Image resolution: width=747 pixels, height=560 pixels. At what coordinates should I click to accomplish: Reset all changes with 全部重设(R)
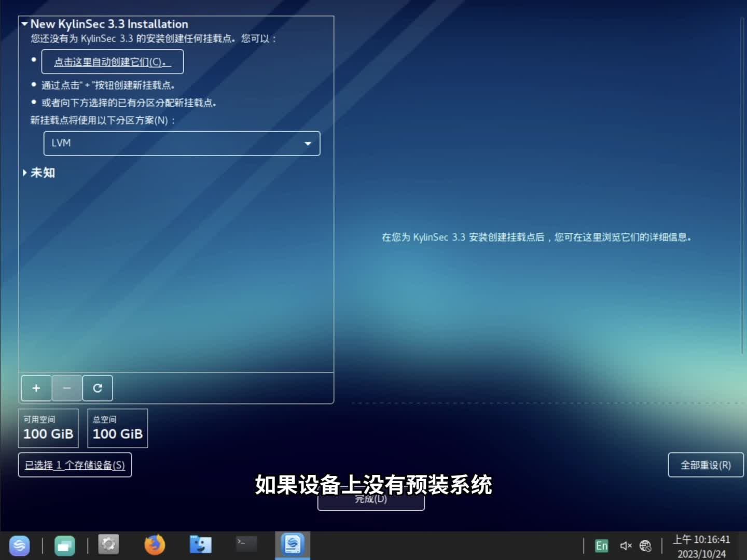pyautogui.click(x=706, y=465)
